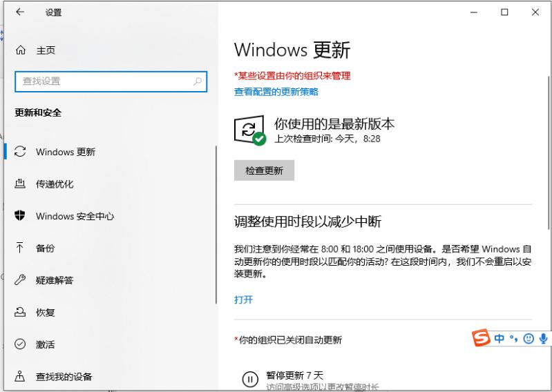Click the 查找我的设备 locator icon
552x392 pixels.
pyautogui.click(x=20, y=376)
